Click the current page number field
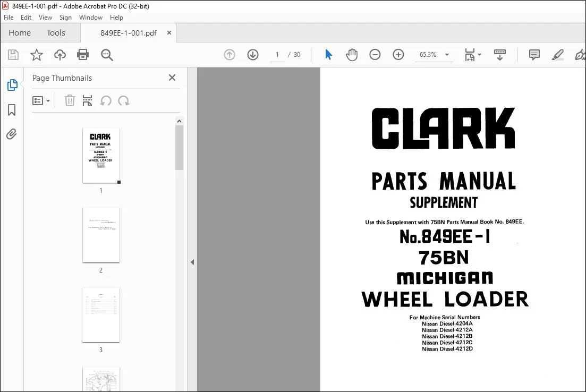 coord(277,55)
